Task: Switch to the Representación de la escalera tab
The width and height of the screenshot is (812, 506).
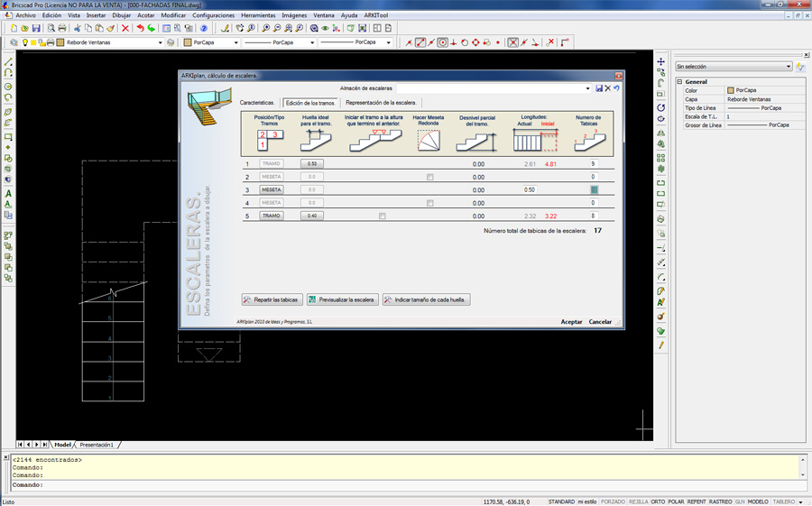Action: (x=381, y=103)
